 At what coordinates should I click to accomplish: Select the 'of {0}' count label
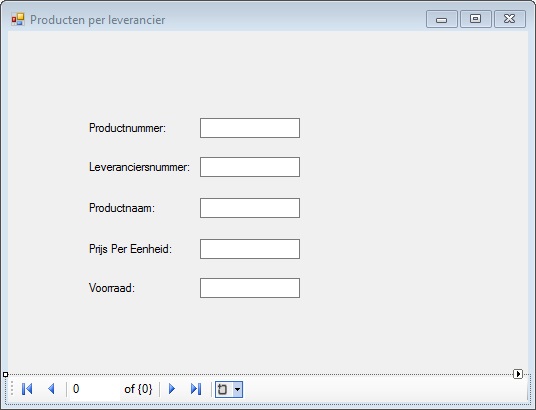click(138, 389)
